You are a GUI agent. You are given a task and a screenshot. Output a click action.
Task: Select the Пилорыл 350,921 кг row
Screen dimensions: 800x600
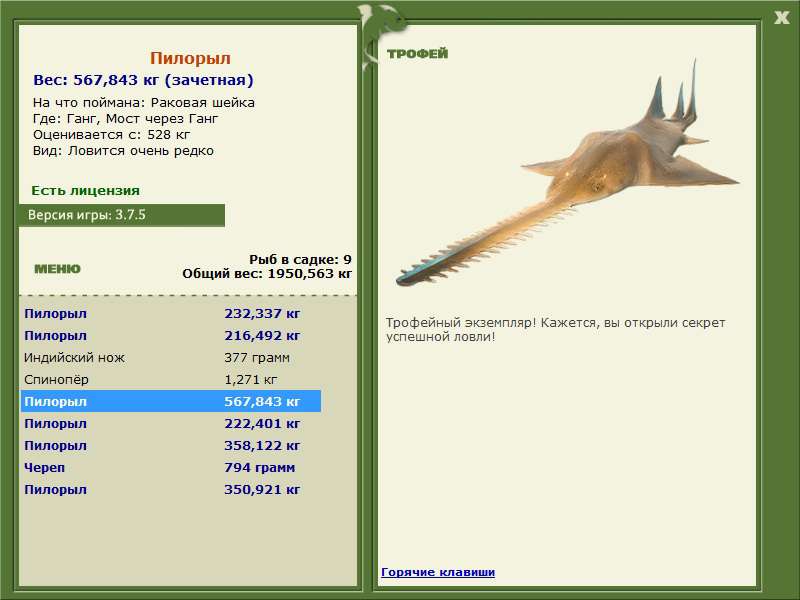[171, 489]
